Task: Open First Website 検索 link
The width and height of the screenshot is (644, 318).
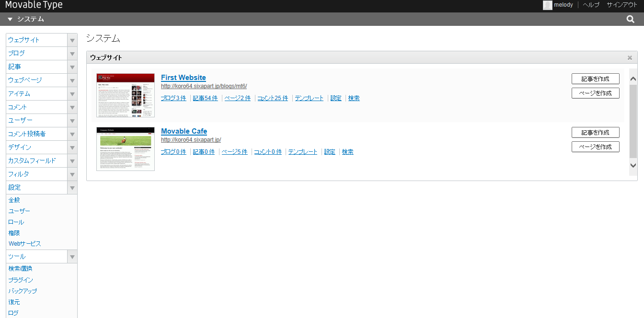Action: click(x=354, y=98)
